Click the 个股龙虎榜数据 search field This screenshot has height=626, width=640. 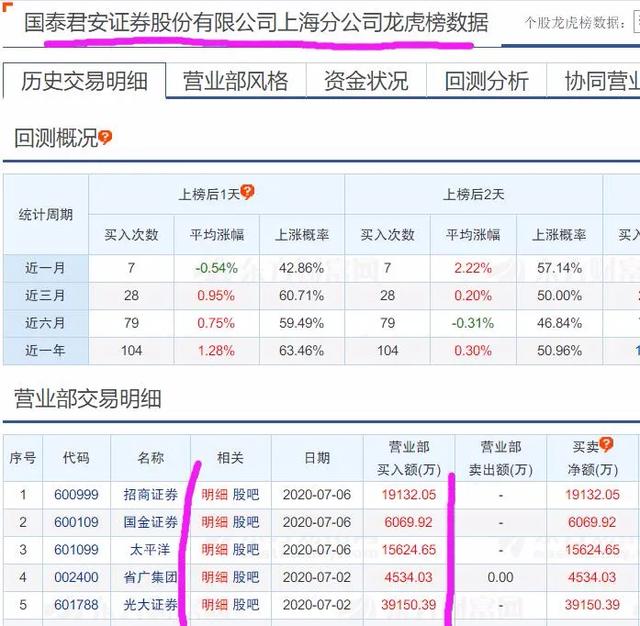637,22
